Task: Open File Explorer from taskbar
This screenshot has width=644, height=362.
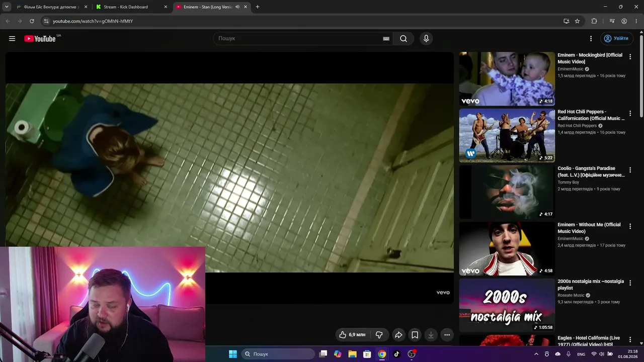Action: (352, 354)
